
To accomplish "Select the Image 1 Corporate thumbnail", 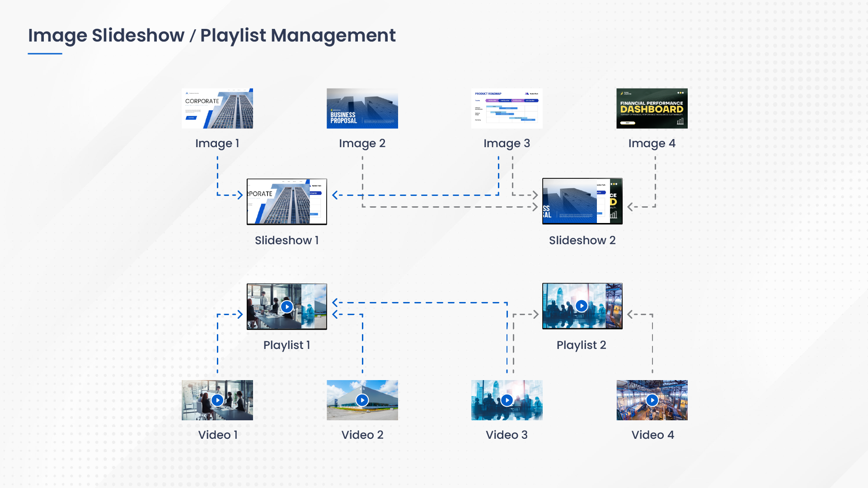I will click(x=217, y=108).
